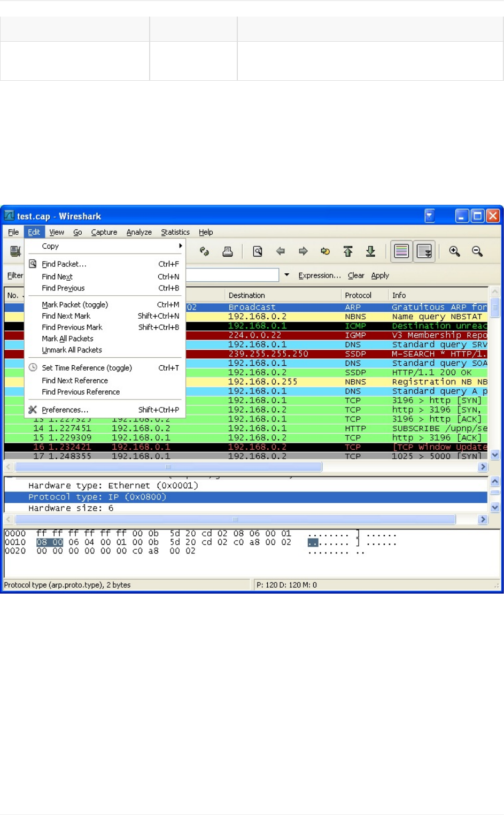Sort by the No. column header
The image size is (504, 815).
[x=14, y=295]
